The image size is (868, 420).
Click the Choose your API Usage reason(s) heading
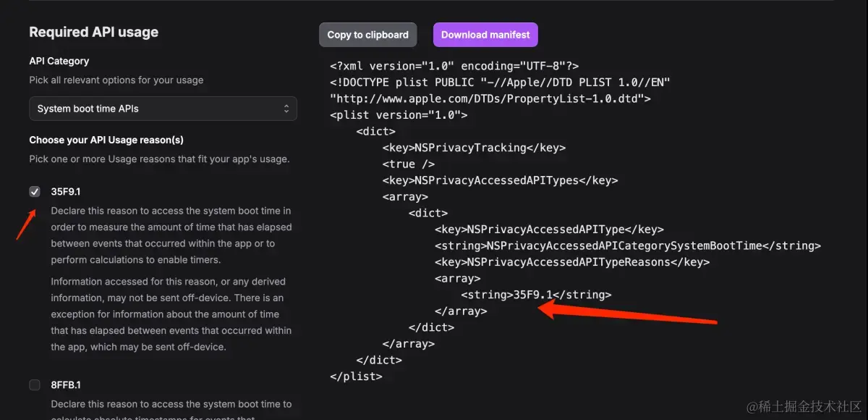tap(106, 140)
